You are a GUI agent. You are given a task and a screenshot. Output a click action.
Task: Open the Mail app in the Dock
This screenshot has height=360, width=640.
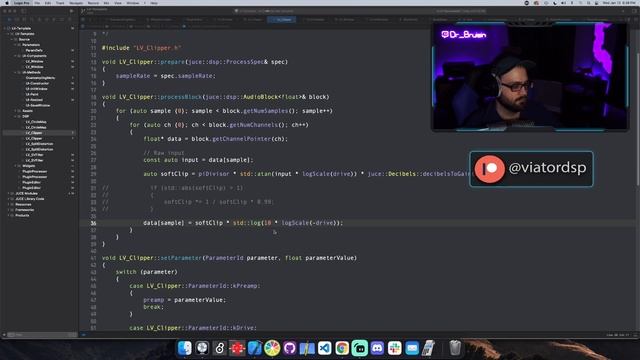point(412,348)
